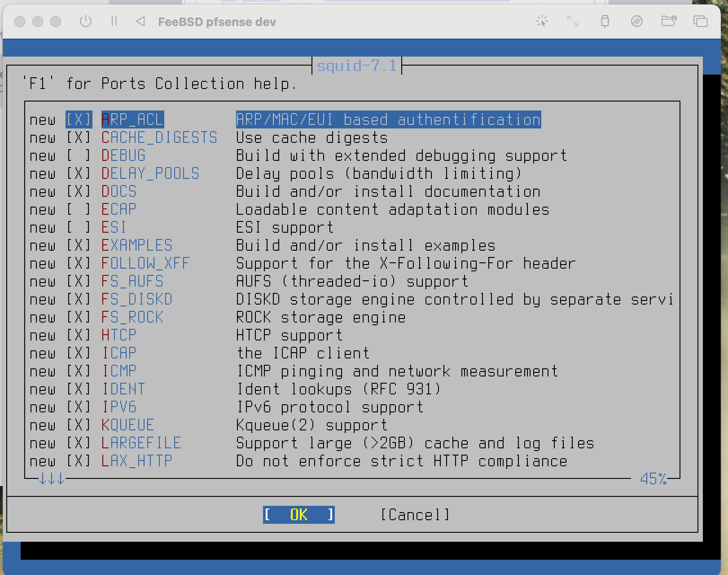Click 'Ident lookups (RFC 931)' description
This screenshot has width=728, height=575.
click(x=339, y=389)
